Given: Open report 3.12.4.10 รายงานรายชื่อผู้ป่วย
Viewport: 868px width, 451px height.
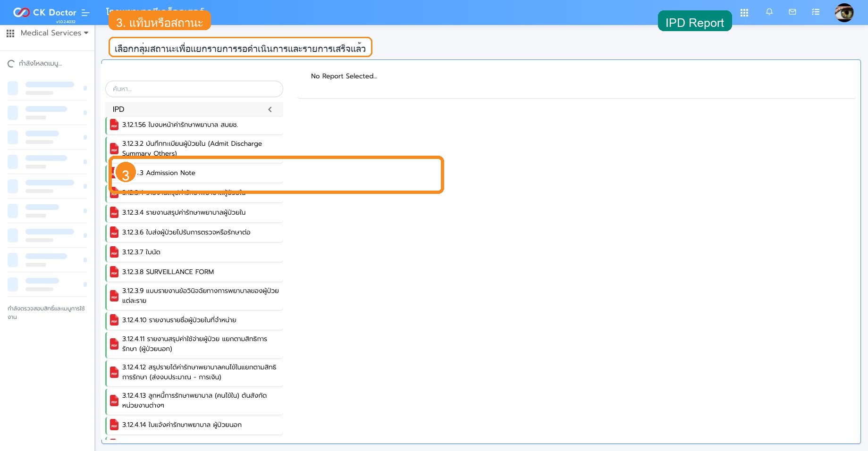Looking at the screenshot, I should tap(194, 320).
